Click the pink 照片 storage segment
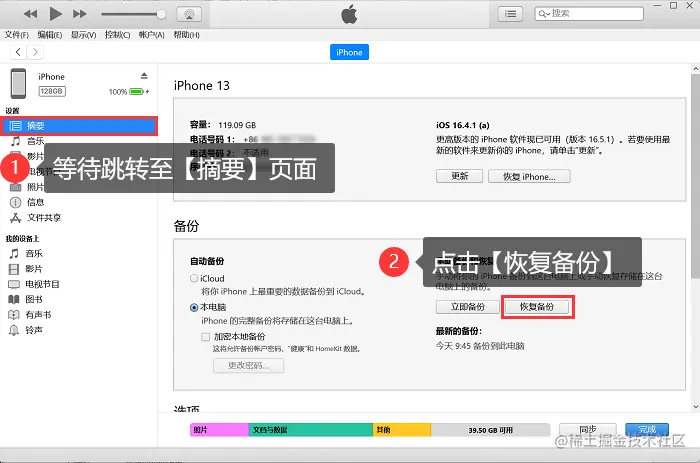The height and width of the screenshot is (463, 700). point(219,430)
